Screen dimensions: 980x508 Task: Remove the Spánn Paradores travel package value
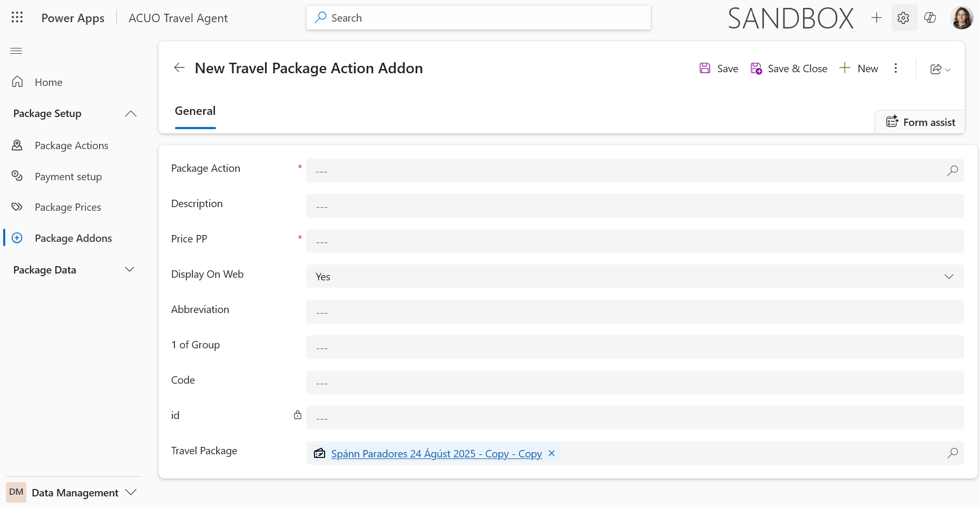552,453
